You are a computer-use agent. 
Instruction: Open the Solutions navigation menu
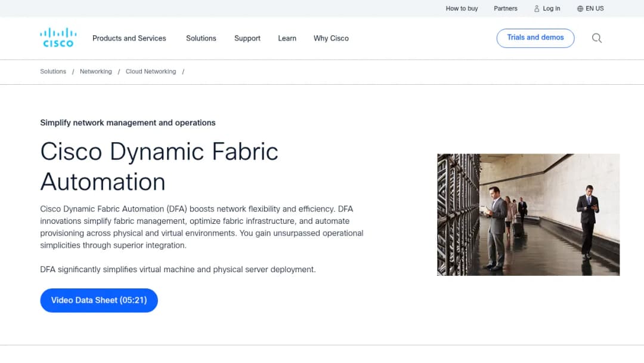click(x=201, y=38)
